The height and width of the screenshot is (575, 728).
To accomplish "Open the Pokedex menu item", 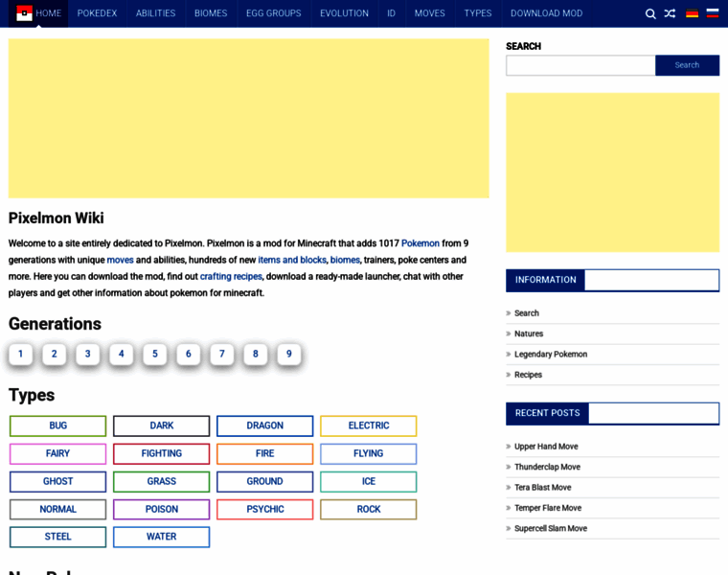I will pos(97,13).
